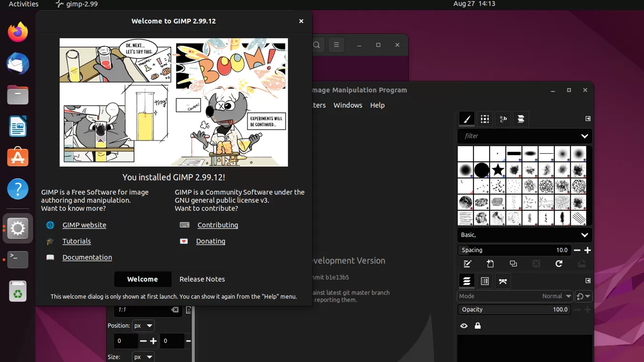Close the Welcome to GIMP dialog
644x362 pixels.
click(301, 21)
